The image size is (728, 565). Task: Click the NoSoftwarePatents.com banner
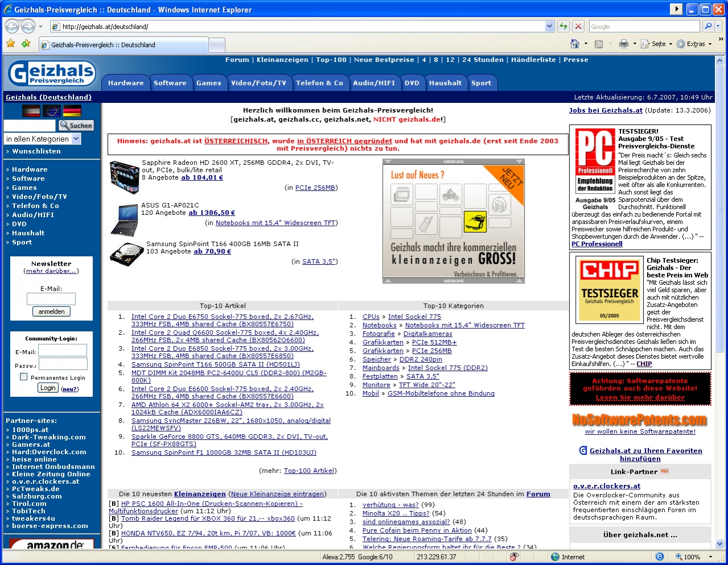tap(640, 419)
